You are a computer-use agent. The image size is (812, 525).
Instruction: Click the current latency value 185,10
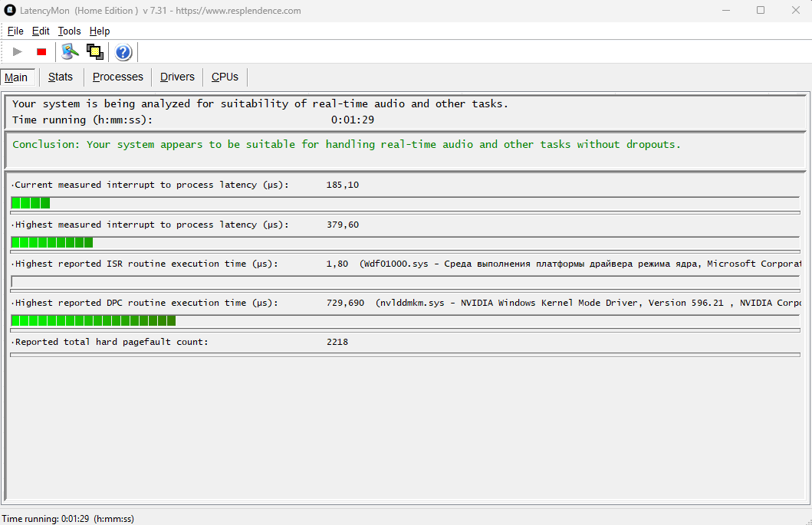tap(342, 185)
